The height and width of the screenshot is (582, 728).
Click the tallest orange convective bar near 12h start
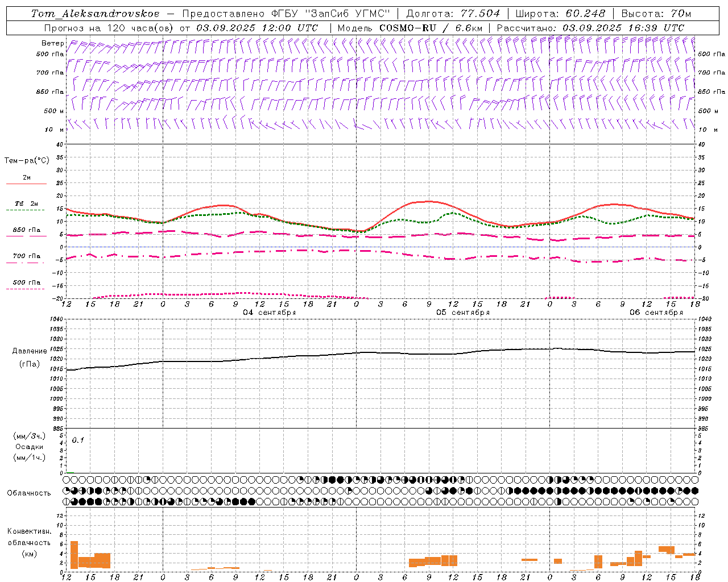[x=74, y=555]
